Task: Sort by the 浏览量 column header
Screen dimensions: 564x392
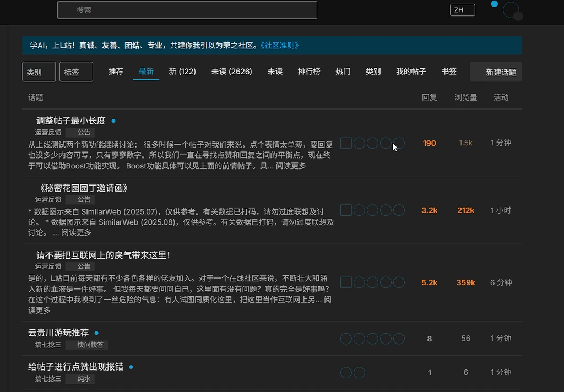Action: coord(466,97)
